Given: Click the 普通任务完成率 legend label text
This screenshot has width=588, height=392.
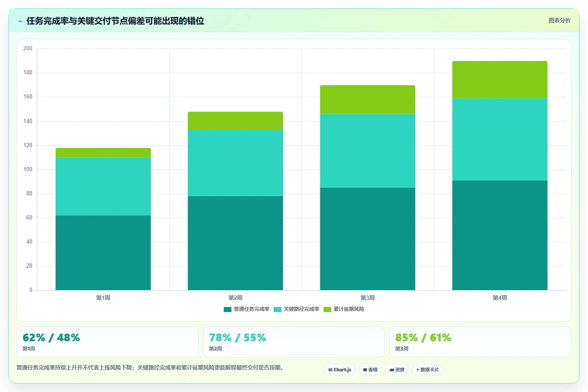Looking at the screenshot, I should coord(252,309).
